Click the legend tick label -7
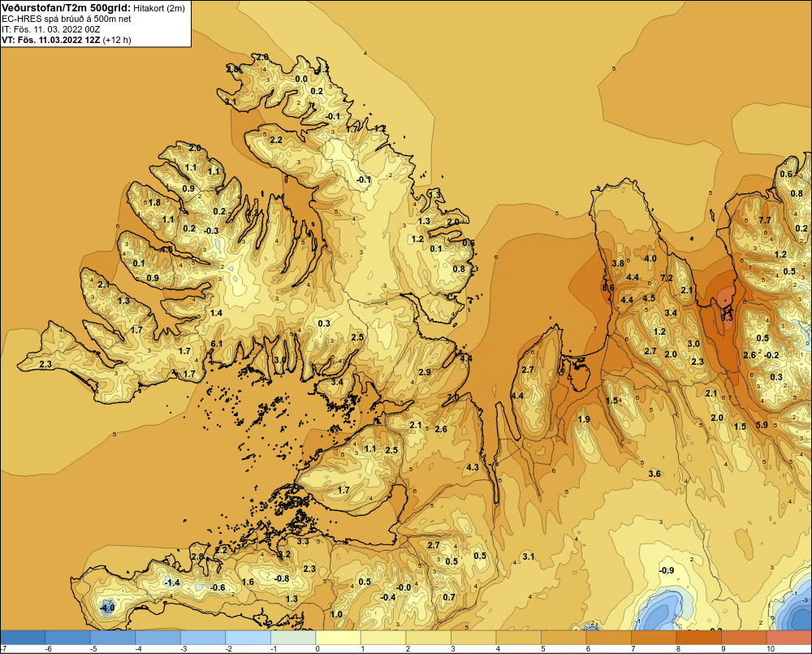 click(x=4, y=649)
